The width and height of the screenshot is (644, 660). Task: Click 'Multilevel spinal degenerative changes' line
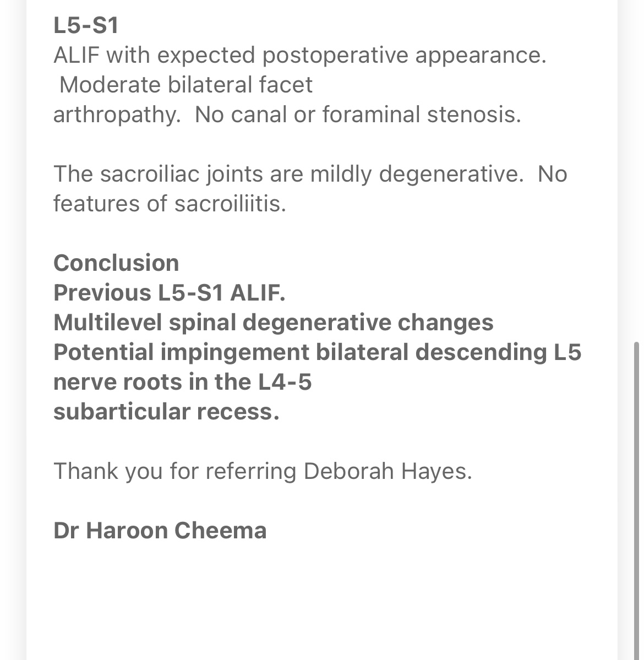coord(273,323)
